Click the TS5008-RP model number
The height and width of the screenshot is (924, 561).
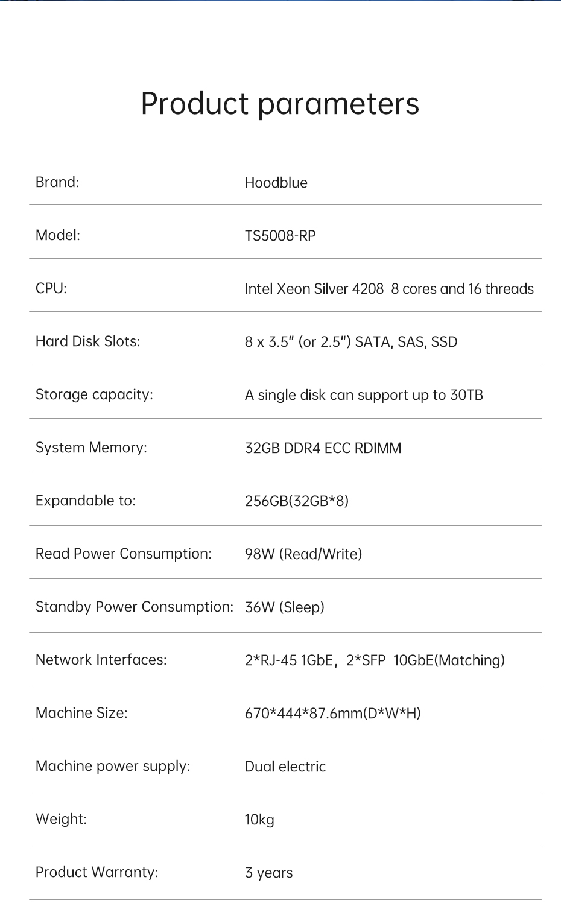pyautogui.click(x=280, y=236)
